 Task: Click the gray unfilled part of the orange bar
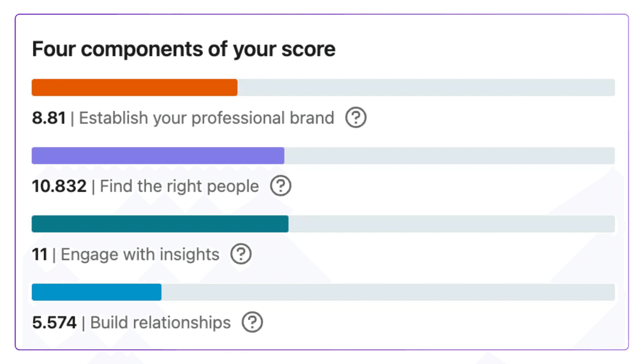426,87
